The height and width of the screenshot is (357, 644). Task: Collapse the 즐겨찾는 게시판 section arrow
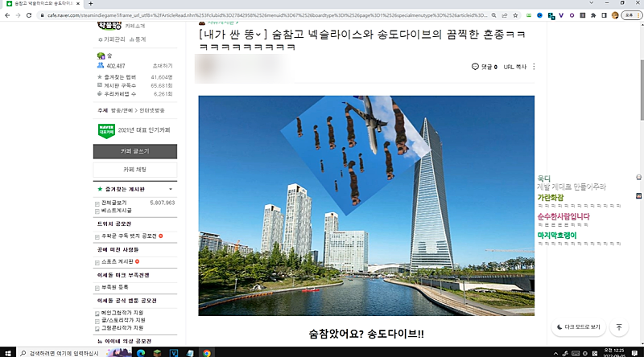(x=171, y=189)
